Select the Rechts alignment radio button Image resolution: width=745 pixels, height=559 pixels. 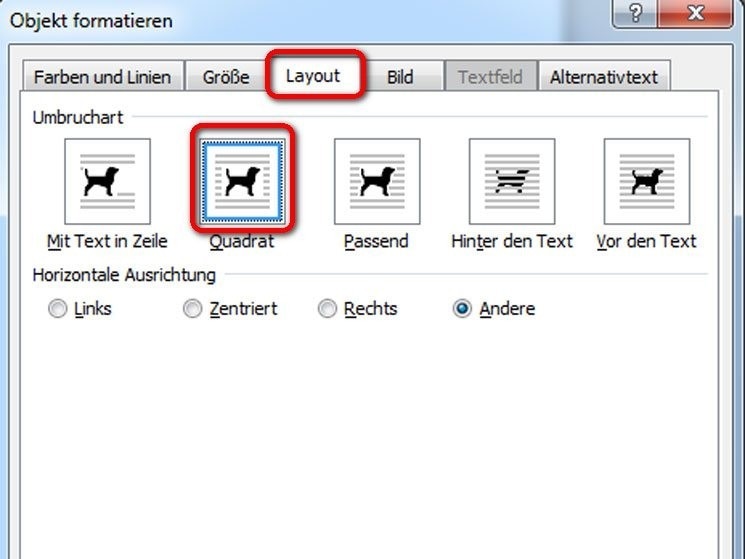click(x=327, y=309)
